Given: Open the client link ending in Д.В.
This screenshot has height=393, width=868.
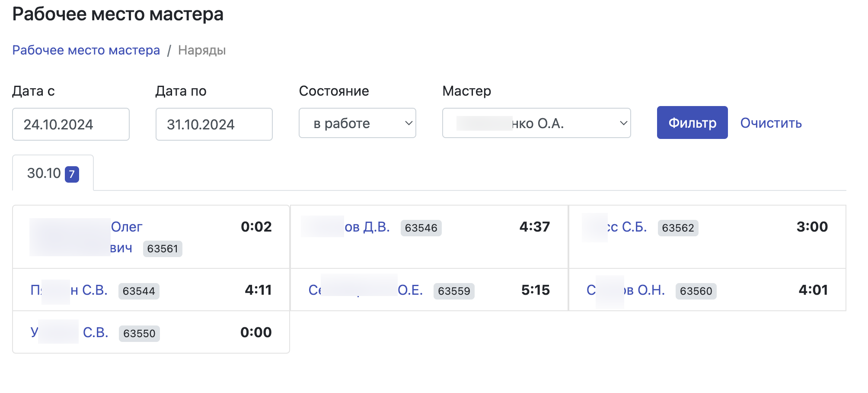Looking at the screenshot, I should (367, 227).
